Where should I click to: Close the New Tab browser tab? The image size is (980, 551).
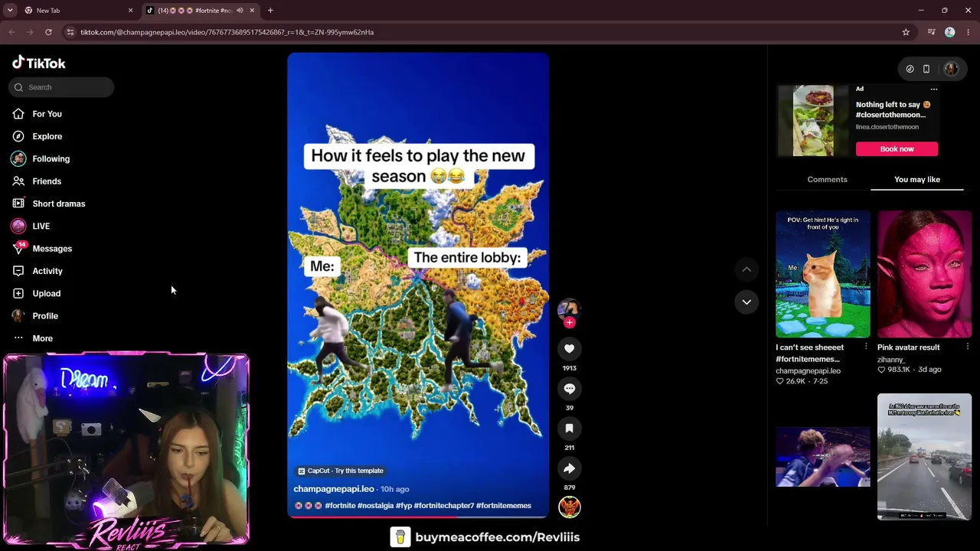pos(130,11)
